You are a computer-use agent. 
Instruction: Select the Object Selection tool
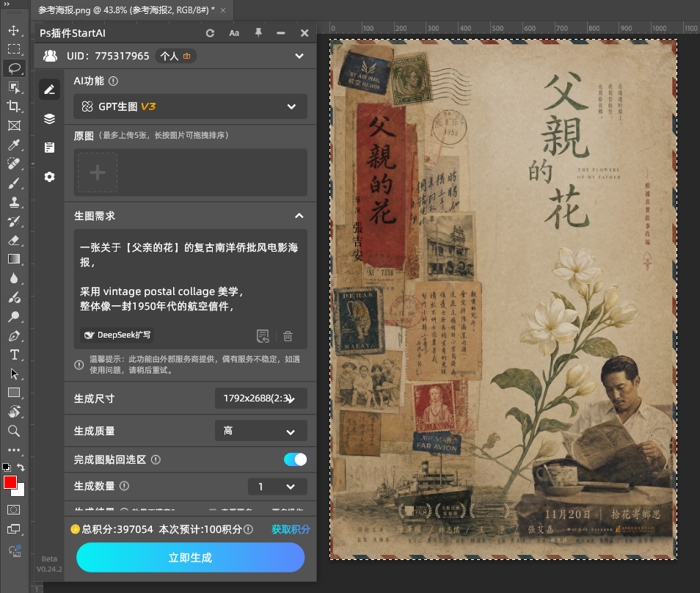click(x=14, y=87)
